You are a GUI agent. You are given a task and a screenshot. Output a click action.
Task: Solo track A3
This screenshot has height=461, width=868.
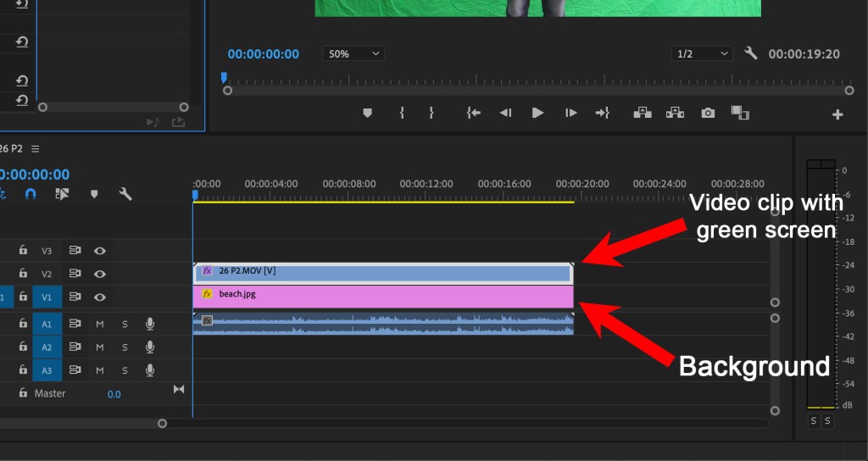point(125,370)
